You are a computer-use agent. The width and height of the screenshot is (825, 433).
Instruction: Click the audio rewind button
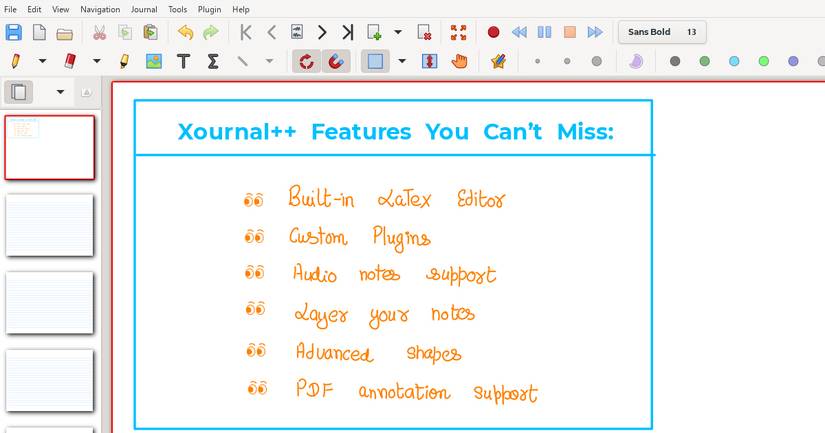tap(519, 33)
